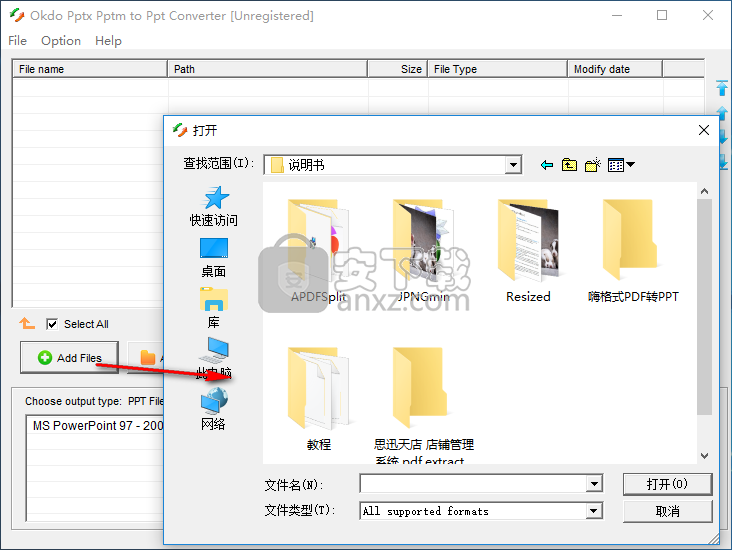The width and height of the screenshot is (732, 550).
Task: Click the 文件名 file name input field
Action: tap(473, 484)
